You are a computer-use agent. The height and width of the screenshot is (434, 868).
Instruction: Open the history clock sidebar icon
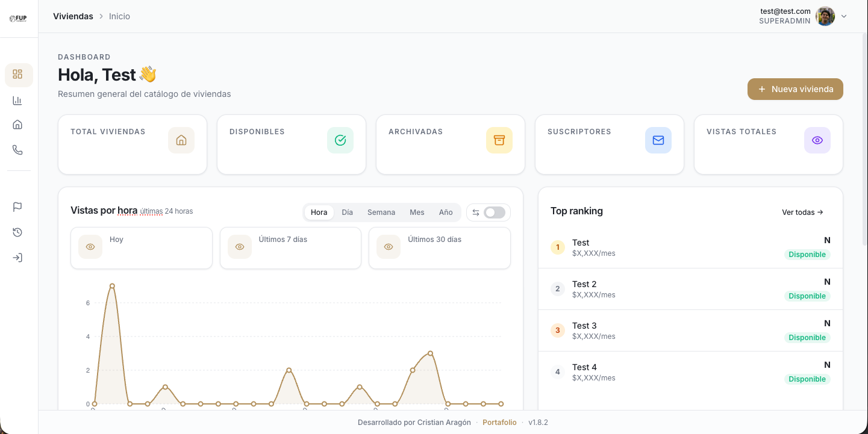[x=17, y=232]
